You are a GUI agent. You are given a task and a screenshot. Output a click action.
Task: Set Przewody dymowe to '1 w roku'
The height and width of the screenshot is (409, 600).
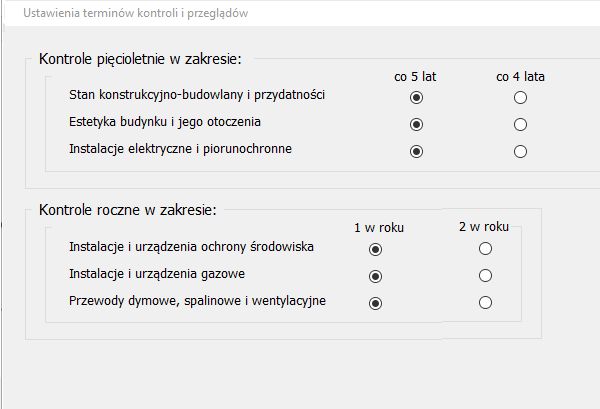(376, 303)
